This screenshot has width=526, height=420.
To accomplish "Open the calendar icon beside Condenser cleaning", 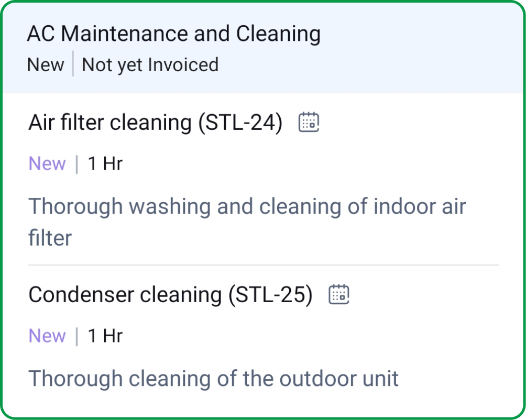I will click(339, 294).
